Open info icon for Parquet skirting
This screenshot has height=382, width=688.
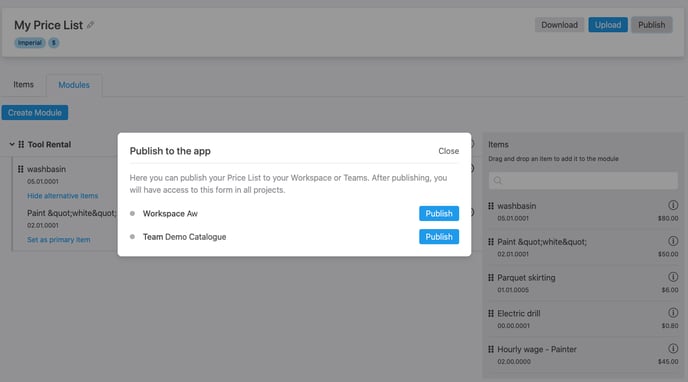(x=673, y=277)
